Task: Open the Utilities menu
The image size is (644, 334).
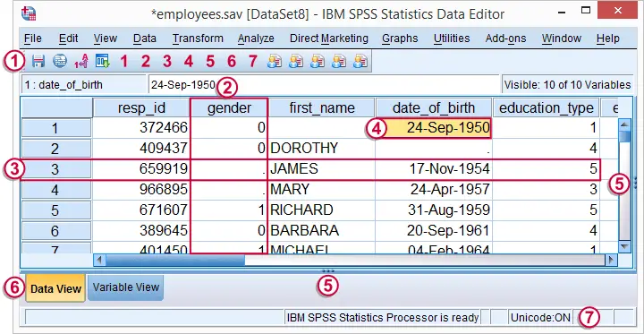Action: tap(452, 39)
